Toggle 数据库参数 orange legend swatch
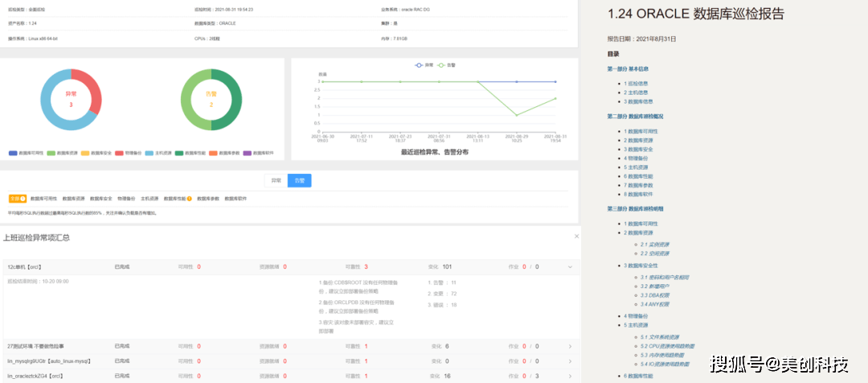The image size is (868, 383). [214, 153]
